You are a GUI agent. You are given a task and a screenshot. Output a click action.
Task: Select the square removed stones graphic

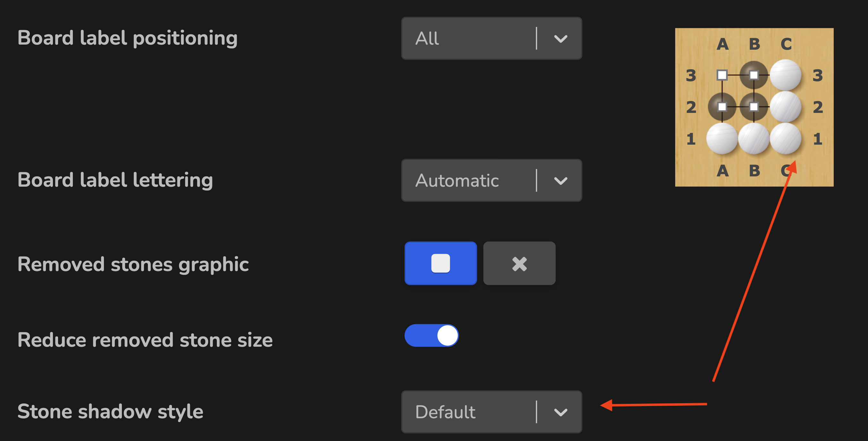[x=440, y=263]
